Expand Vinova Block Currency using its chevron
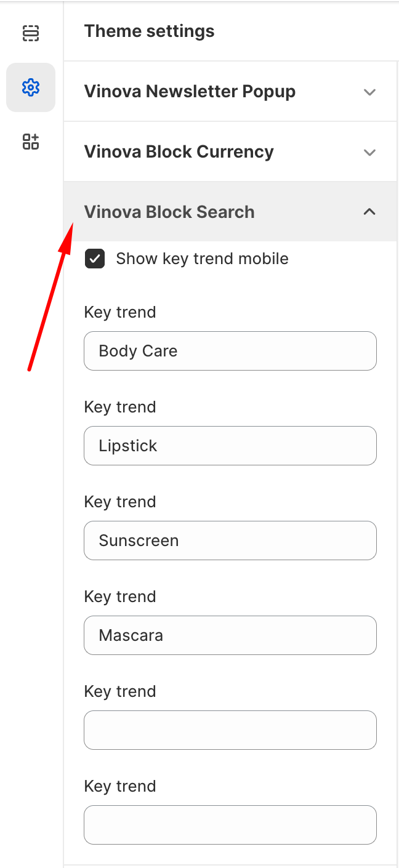 point(369,152)
